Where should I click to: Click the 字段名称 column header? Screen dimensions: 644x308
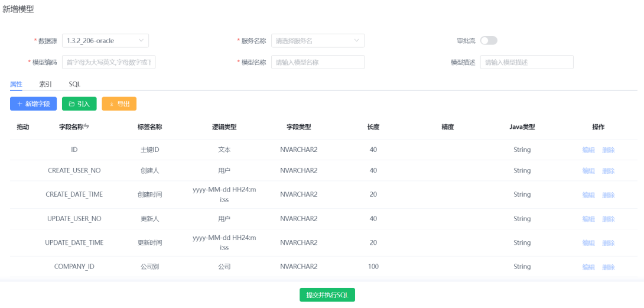[x=71, y=127]
